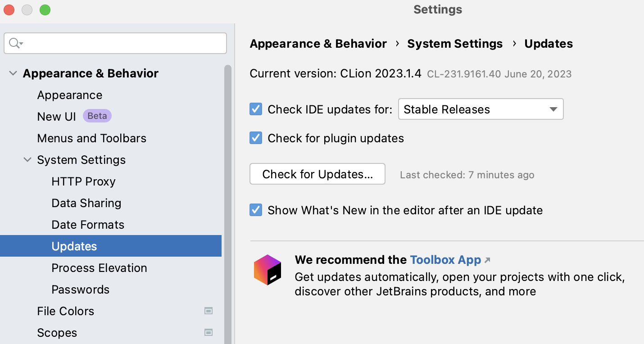Viewport: 644px width, 344px height.
Task: Collapse the Appearance & Behavior section
Action: click(14, 73)
